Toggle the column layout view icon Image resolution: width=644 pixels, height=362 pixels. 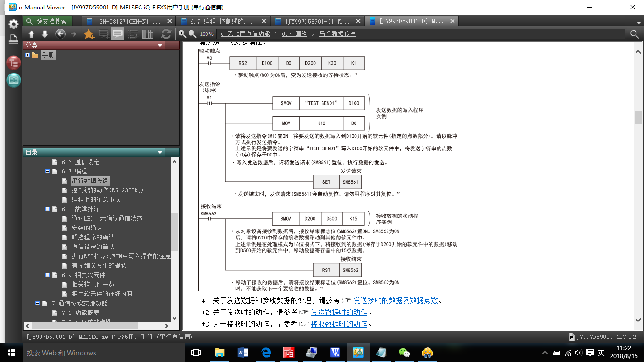click(148, 34)
